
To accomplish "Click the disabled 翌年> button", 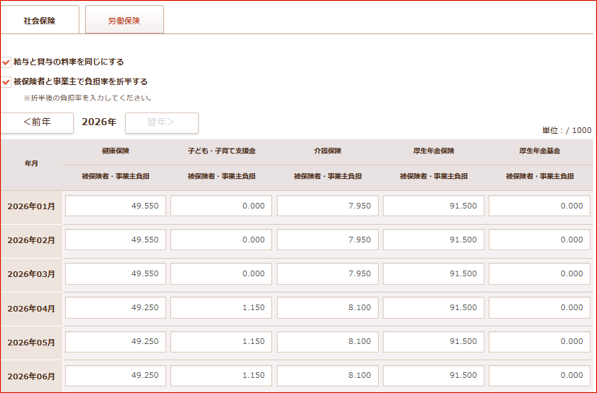I will [x=161, y=123].
